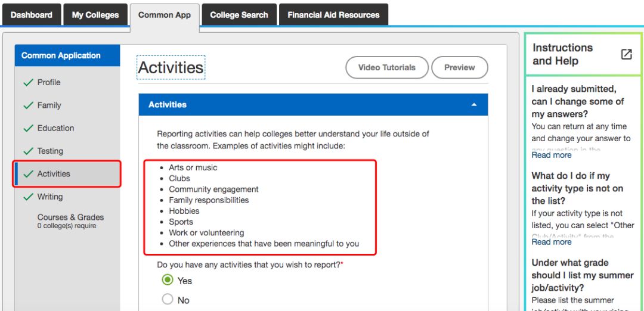
Task: Click the 'Arts or music' list item
Action: (193, 167)
